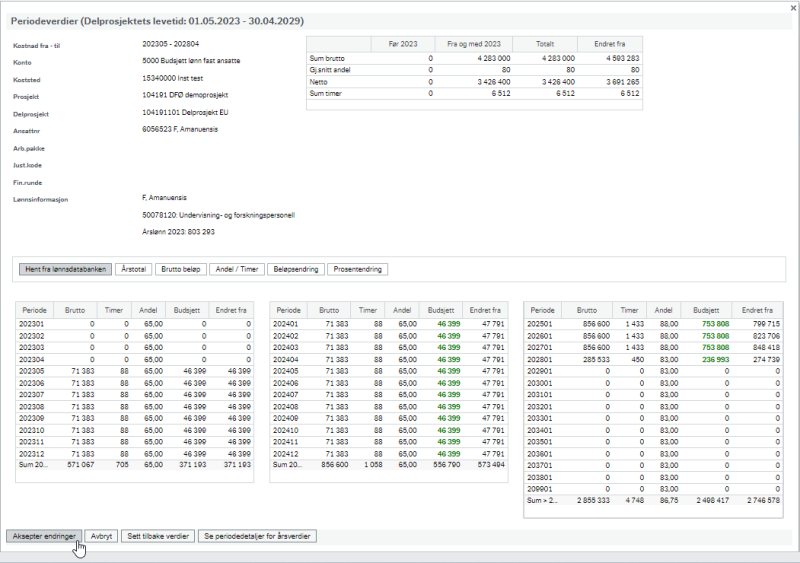This screenshot has height=563, width=800.
Task: Select the Brutto beløp option
Action: pos(181,269)
